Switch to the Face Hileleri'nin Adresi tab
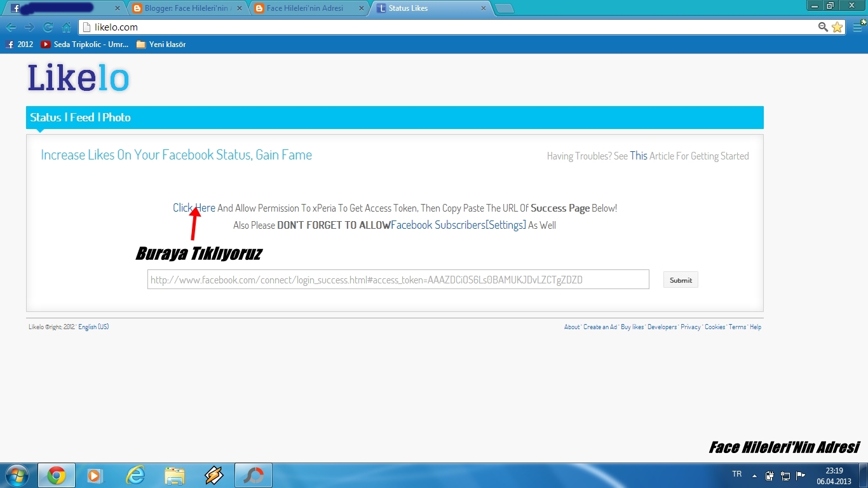The width and height of the screenshot is (868, 488). 308,8
